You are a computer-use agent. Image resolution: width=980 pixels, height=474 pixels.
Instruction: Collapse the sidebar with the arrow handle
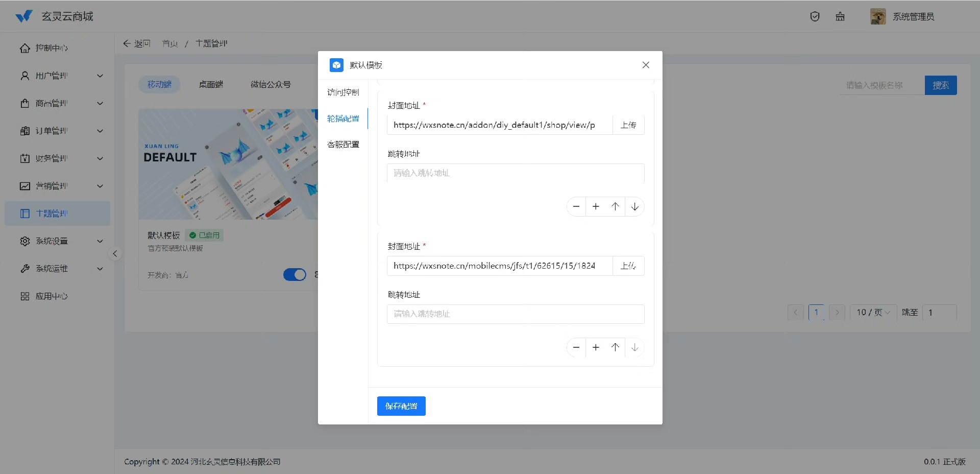[115, 254]
